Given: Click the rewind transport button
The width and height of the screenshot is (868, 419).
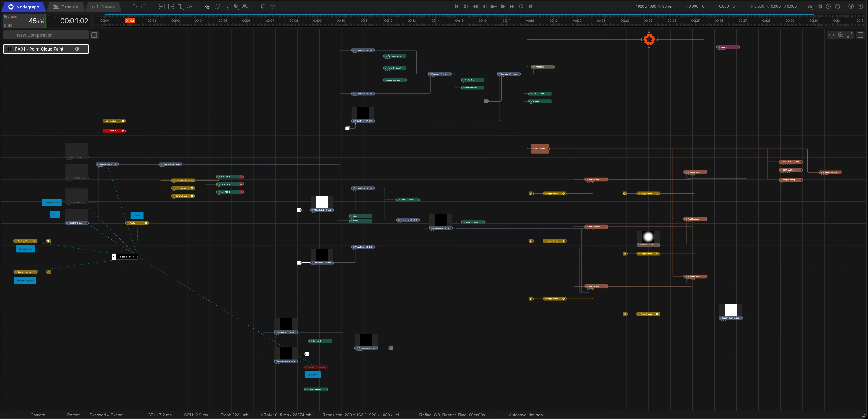Looking at the screenshot, I should 475,6.
